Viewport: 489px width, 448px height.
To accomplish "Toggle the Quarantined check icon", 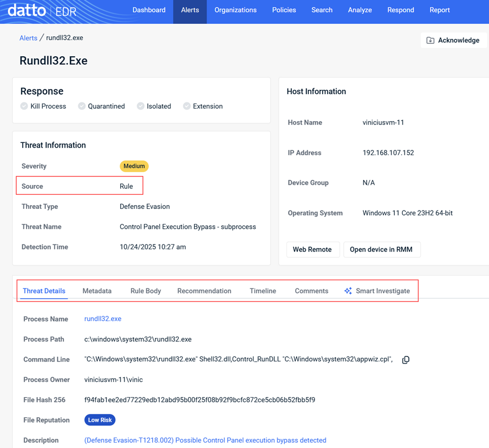I will 82,106.
